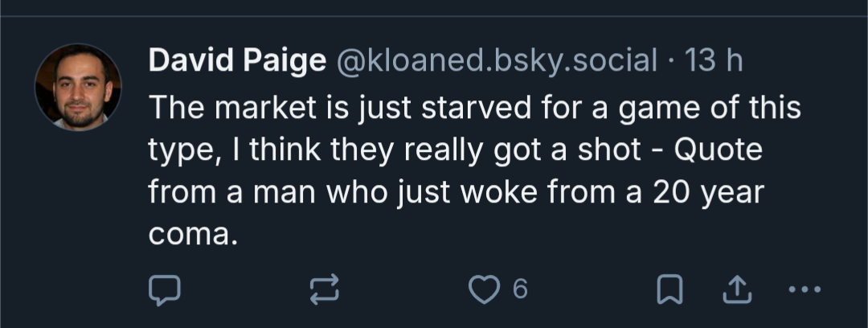Reply to David Paige's post
This screenshot has height=328, width=868.
(164, 289)
